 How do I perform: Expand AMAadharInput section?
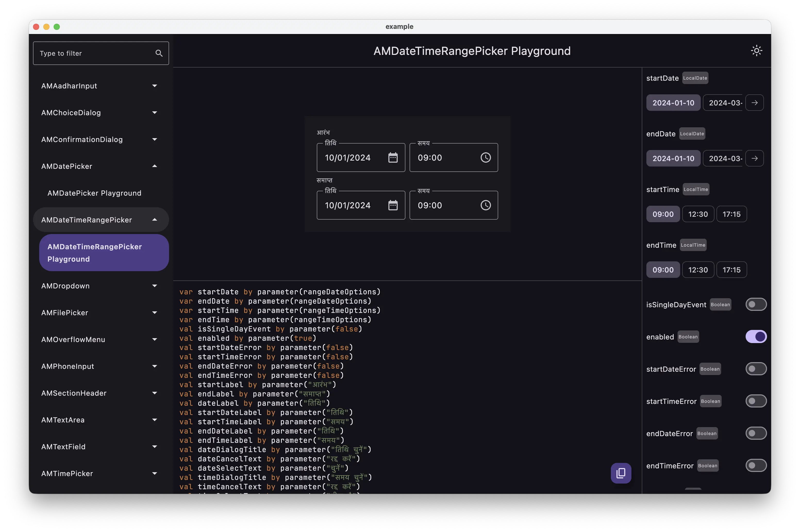101,86
